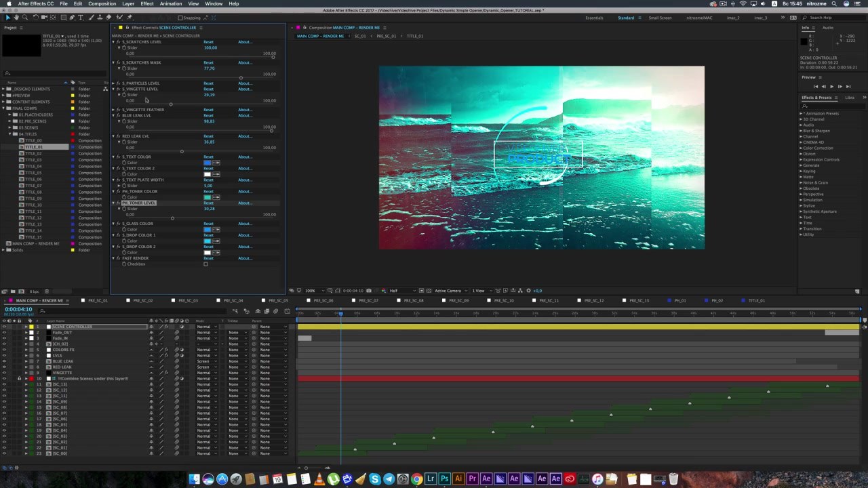The width and height of the screenshot is (868, 488).
Task: Click About for BLUE LEAK LVL effect
Action: coord(245,115)
